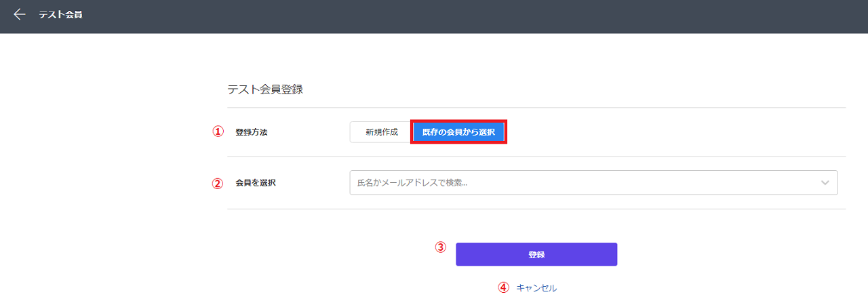Image resolution: width=868 pixels, height=305 pixels.
Task: Click the 会員を選択 field label
Action: pos(256,183)
